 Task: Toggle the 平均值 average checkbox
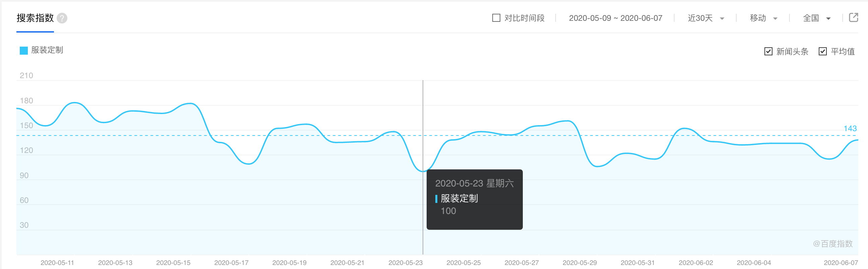click(822, 52)
